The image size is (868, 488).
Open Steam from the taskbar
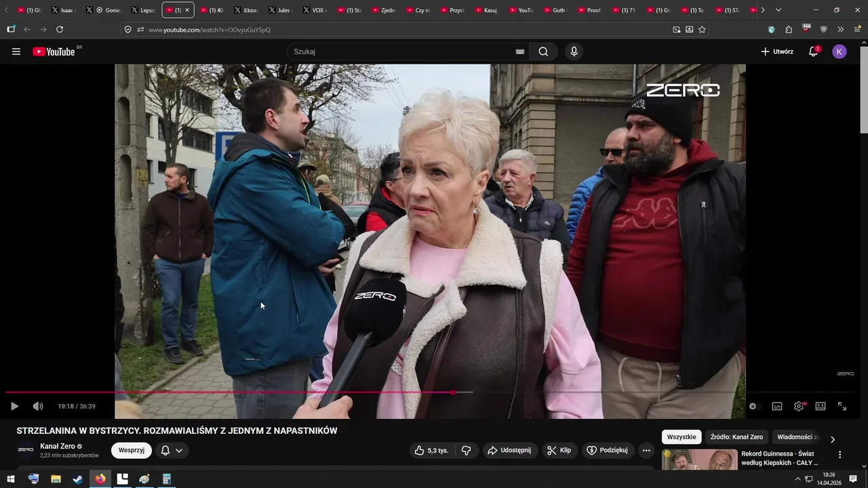click(78, 479)
